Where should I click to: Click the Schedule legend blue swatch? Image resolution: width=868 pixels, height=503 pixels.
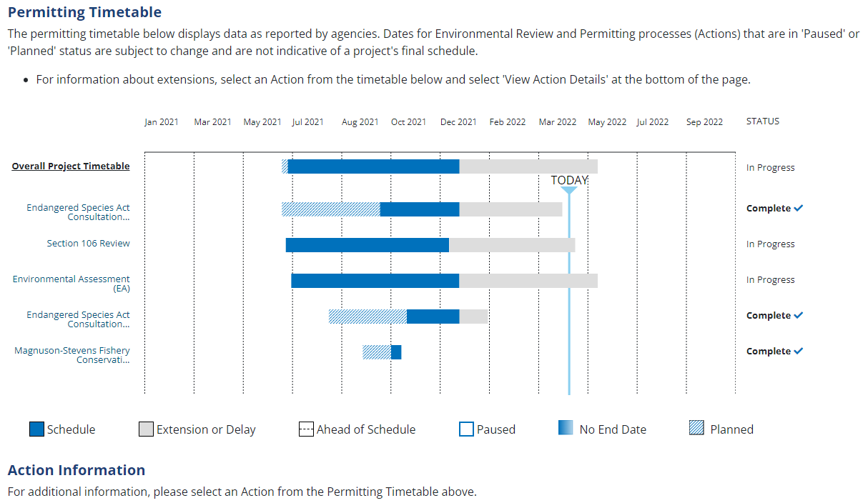(x=36, y=429)
